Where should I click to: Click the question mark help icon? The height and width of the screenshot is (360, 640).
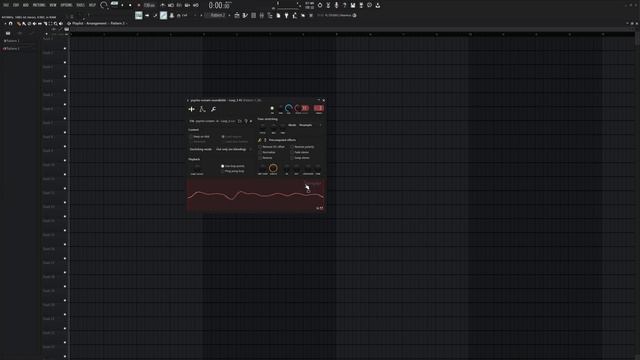(x=344, y=5)
